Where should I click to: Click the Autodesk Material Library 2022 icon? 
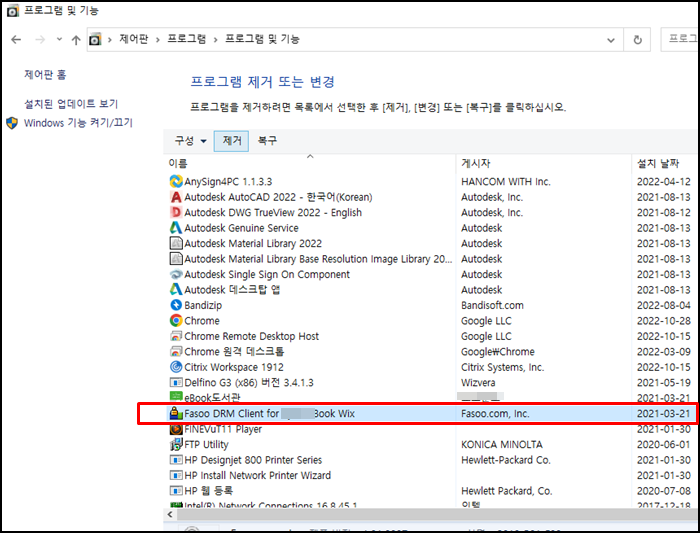coord(176,243)
